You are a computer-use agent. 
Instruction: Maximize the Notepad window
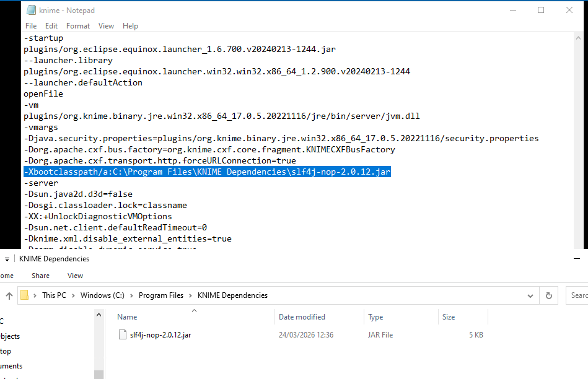point(540,11)
